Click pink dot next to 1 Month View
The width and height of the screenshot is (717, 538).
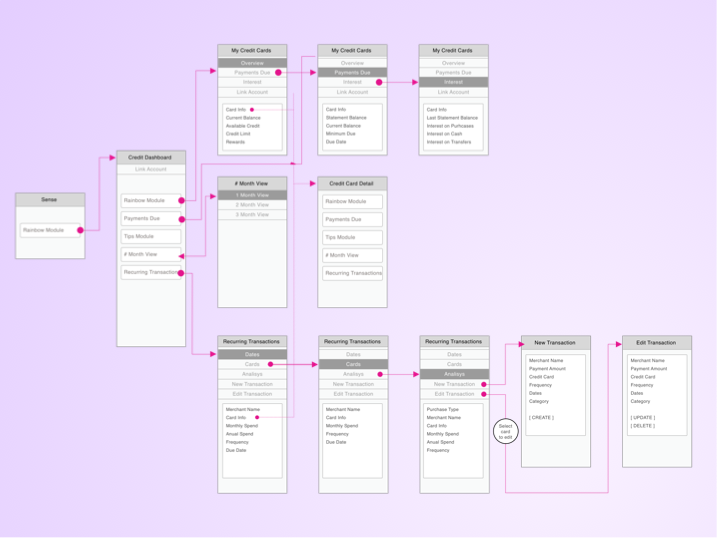(212, 196)
